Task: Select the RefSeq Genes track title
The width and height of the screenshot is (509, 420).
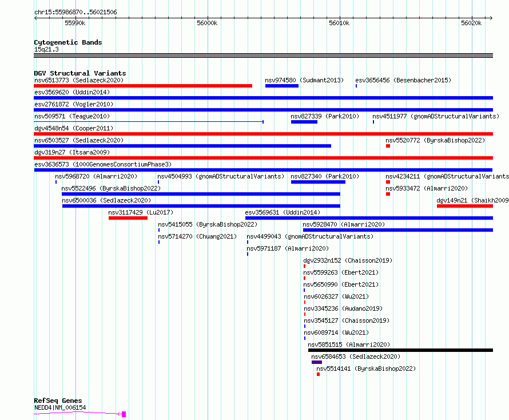Action: point(58,401)
